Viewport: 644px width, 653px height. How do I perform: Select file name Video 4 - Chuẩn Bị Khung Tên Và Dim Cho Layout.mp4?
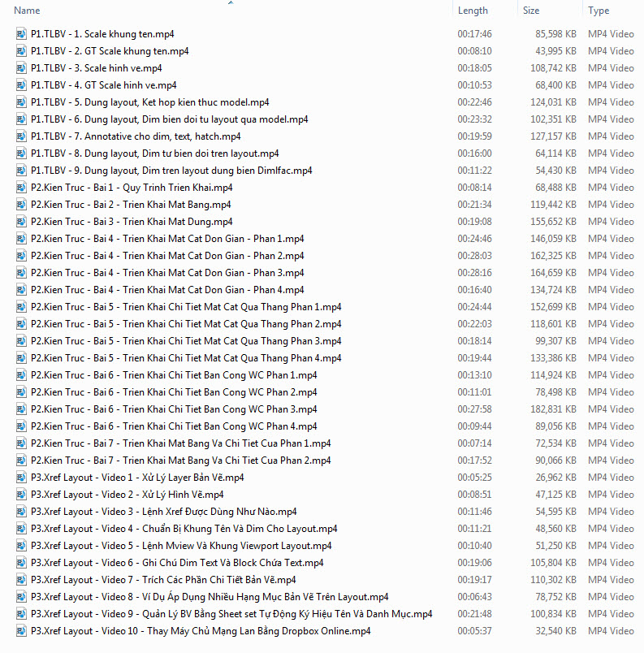(184, 529)
